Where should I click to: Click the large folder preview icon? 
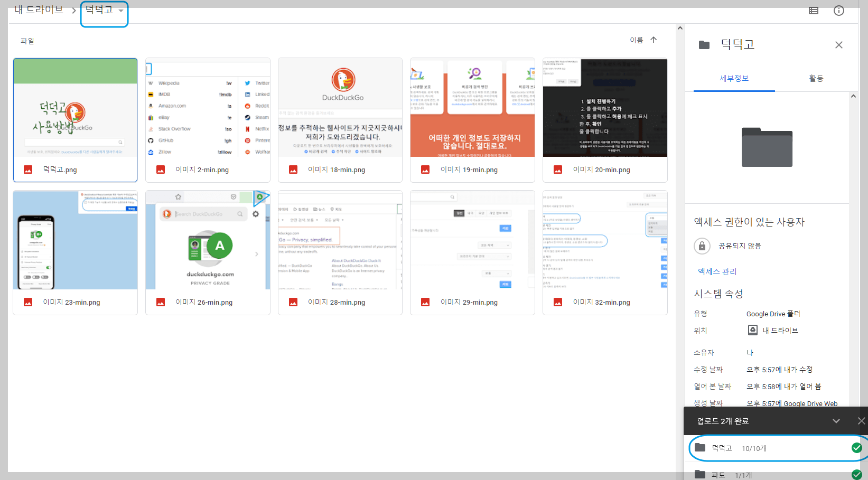coord(767,147)
